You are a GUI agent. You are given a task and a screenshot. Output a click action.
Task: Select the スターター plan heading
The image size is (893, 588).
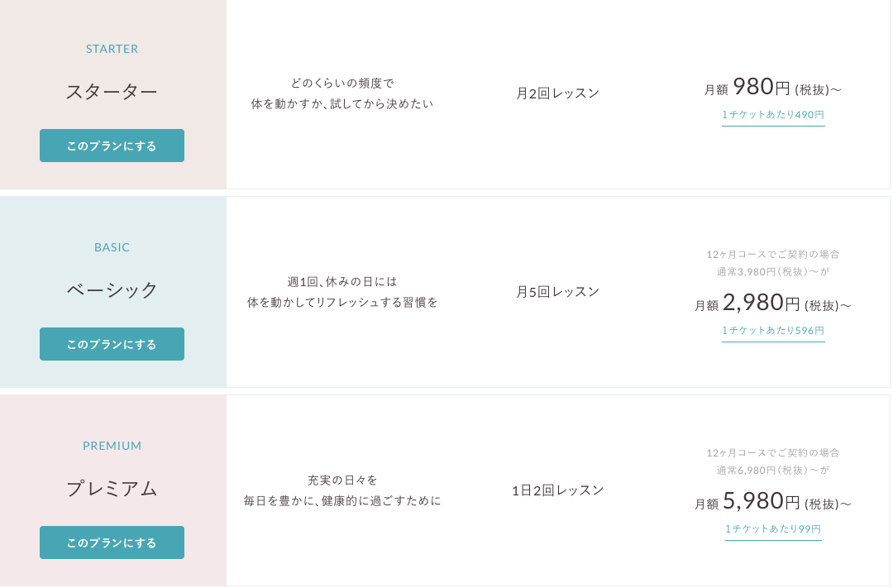click(x=112, y=92)
